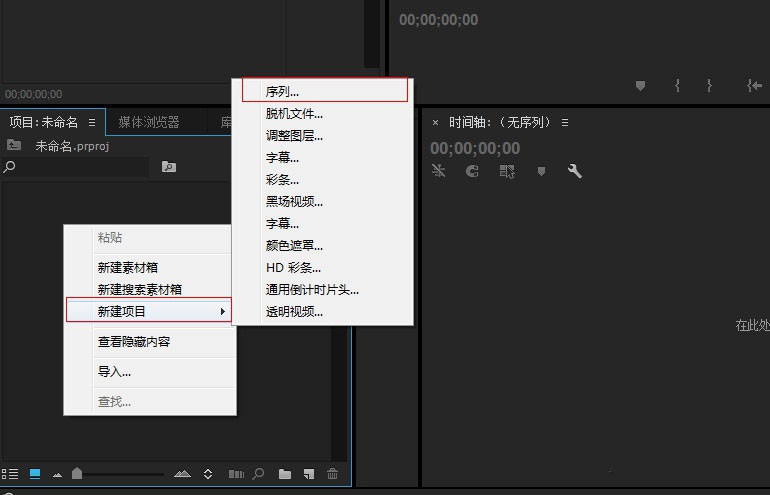Select 导入... in the context menu
770x495 pixels.
coord(114,372)
